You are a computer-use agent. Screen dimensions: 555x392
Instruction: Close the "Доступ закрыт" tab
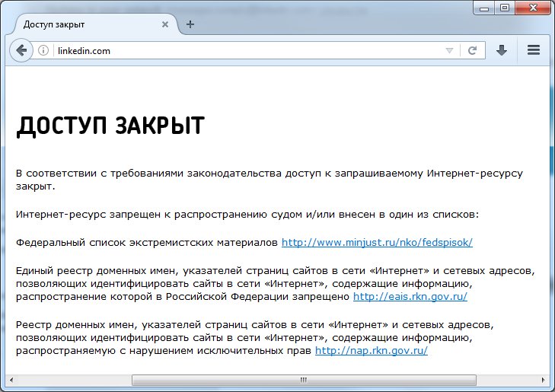coord(165,24)
